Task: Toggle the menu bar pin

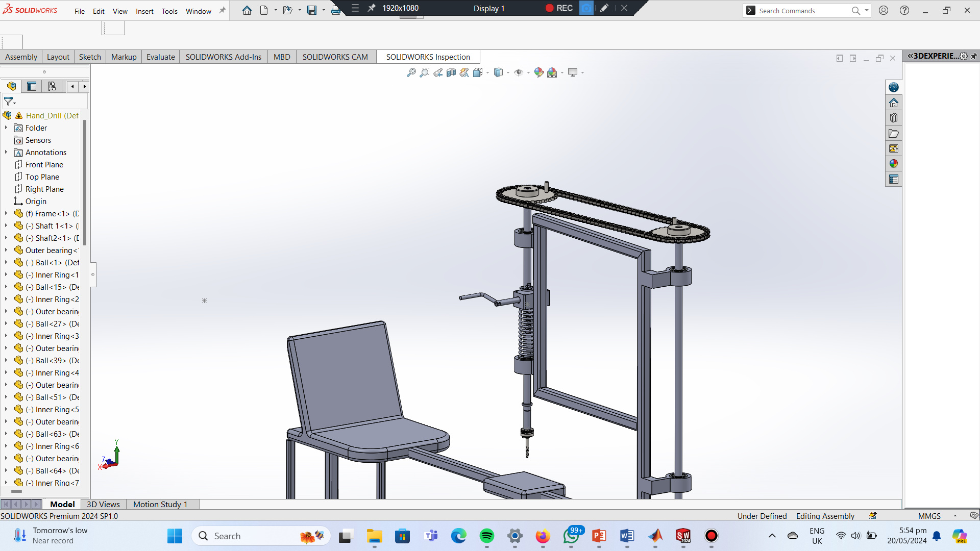Action: tap(223, 11)
